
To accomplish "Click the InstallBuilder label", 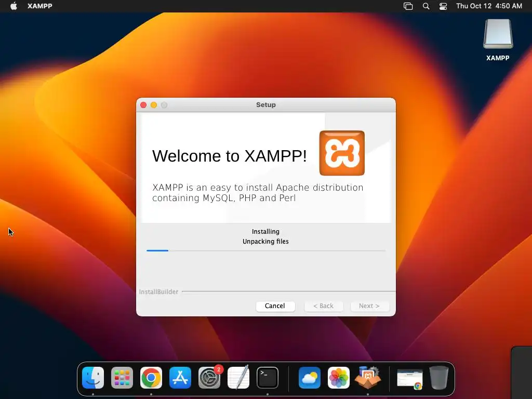I will [158, 291].
